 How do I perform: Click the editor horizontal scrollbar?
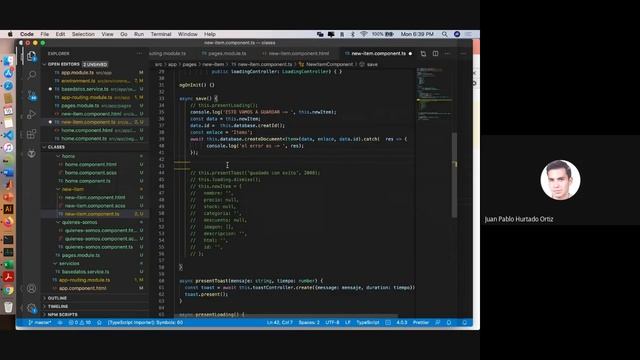click(286, 316)
